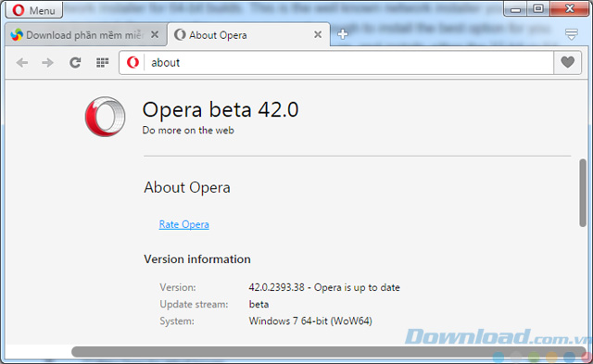Reload the current page

(x=75, y=62)
